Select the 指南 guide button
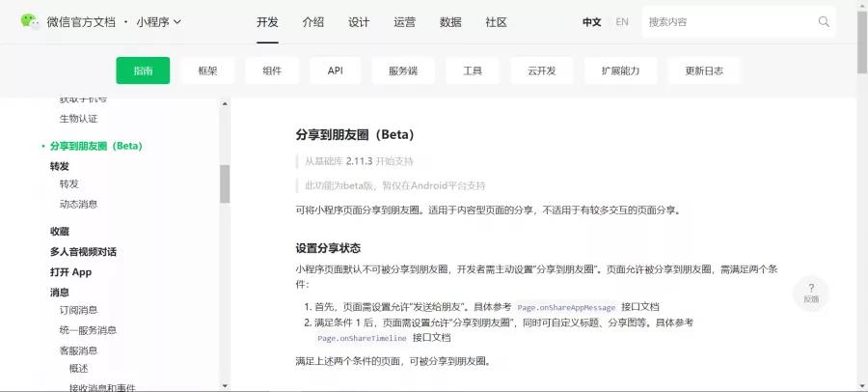This screenshot has height=392, width=868. [x=143, y=70]
